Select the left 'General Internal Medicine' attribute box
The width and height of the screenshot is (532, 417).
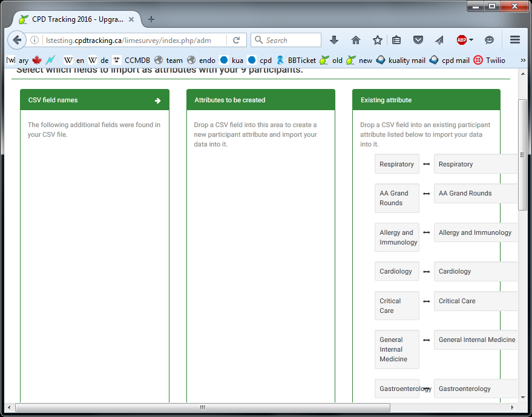(396, 349)
